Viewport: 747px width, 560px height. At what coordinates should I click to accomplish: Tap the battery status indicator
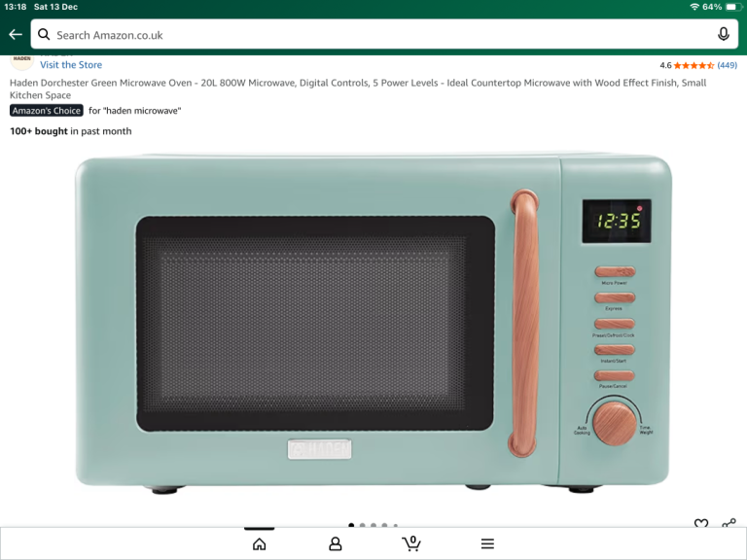(x=734, y=7)
